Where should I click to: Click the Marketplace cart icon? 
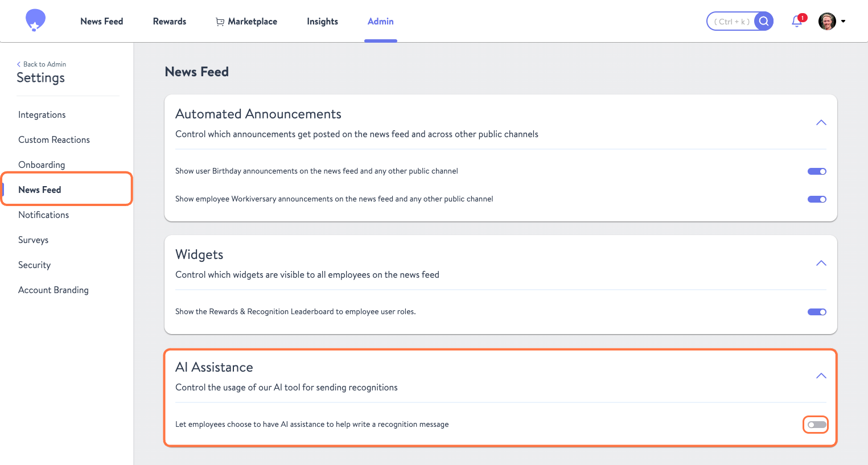tap(220, 22)
